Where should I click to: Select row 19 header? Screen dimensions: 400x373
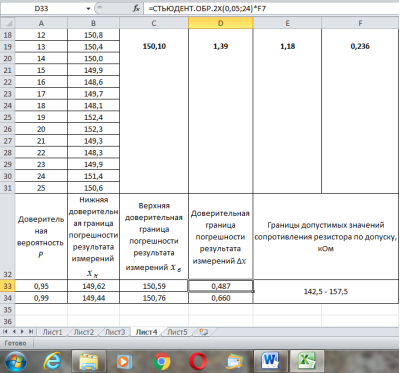coord(8,47)
